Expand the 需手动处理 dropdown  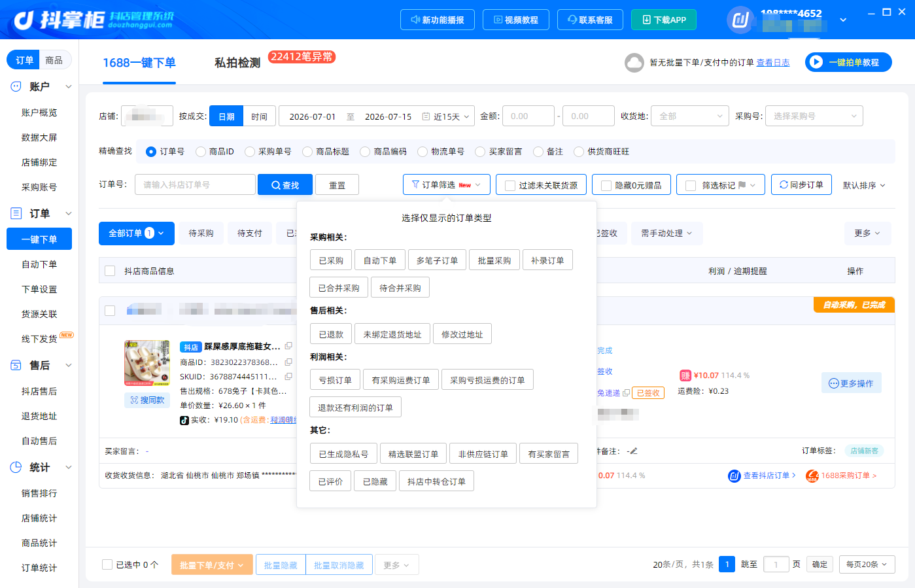coord(667,233)
